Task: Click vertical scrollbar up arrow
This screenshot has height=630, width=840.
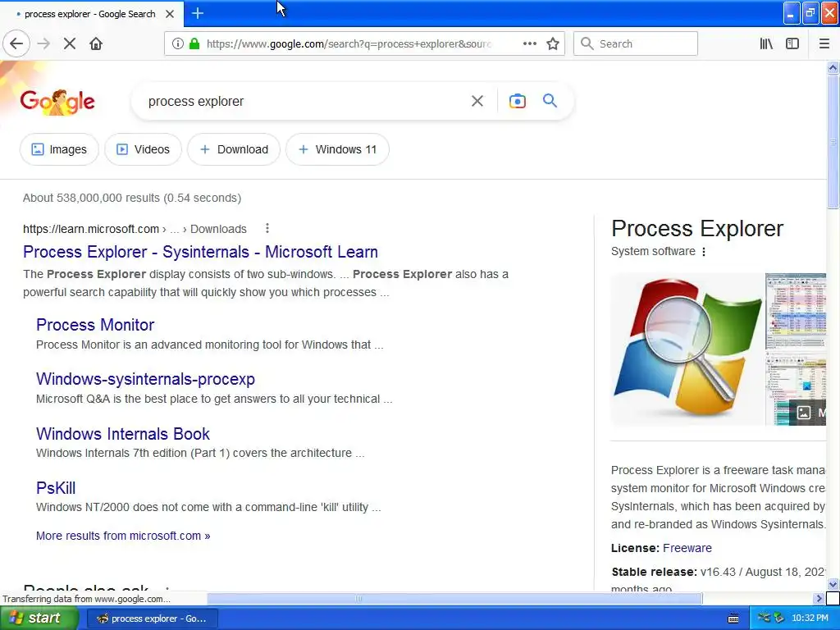Action: 833,67
